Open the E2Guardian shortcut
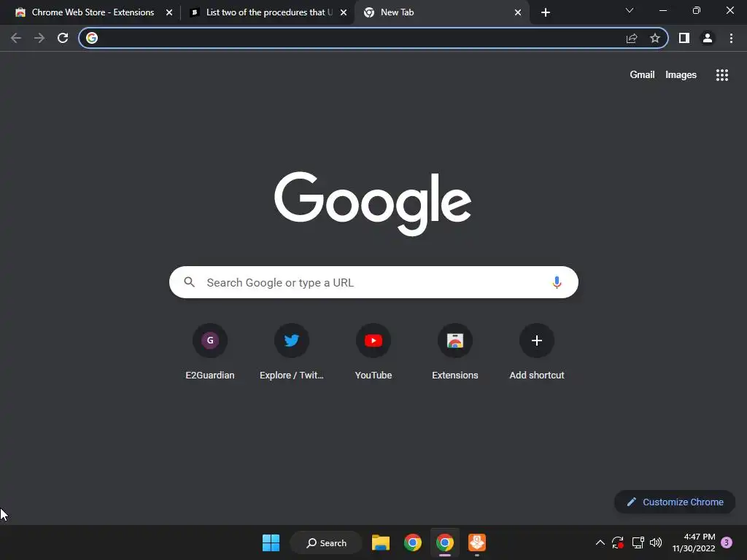Viewport: 747px width, 560px height. [x=210, y=352]
